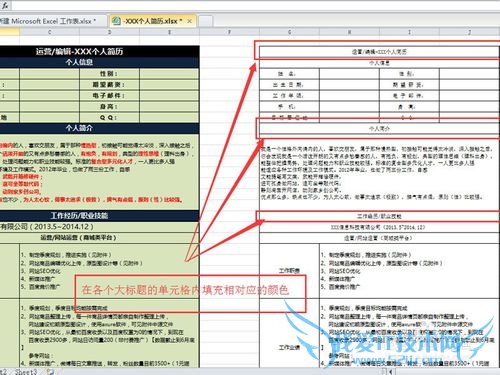Click the 性别: label cell on left resume

point(109,74)
